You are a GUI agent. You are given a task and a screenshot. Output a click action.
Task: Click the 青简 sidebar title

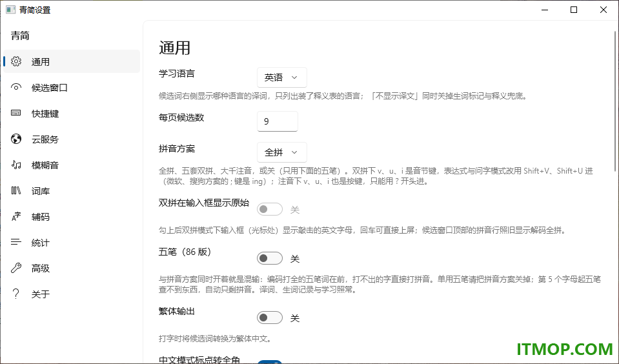[20, 35]
